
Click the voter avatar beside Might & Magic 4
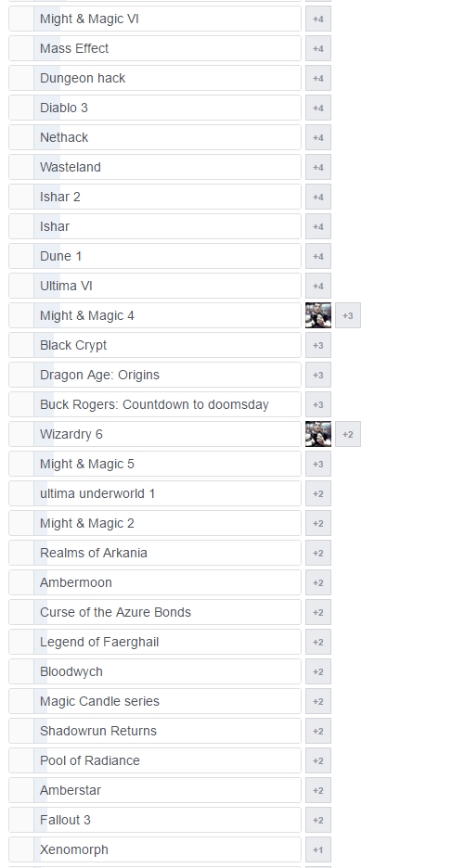pyautogui.click(x=318, y=315)
